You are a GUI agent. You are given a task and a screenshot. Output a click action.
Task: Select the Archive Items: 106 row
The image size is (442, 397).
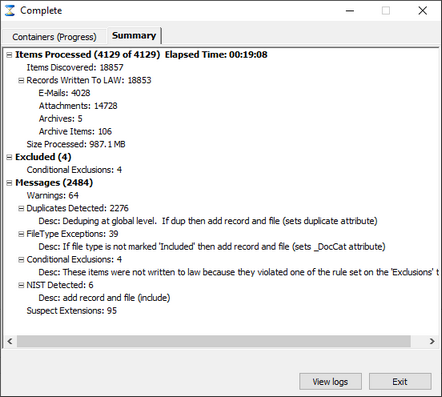75,132
